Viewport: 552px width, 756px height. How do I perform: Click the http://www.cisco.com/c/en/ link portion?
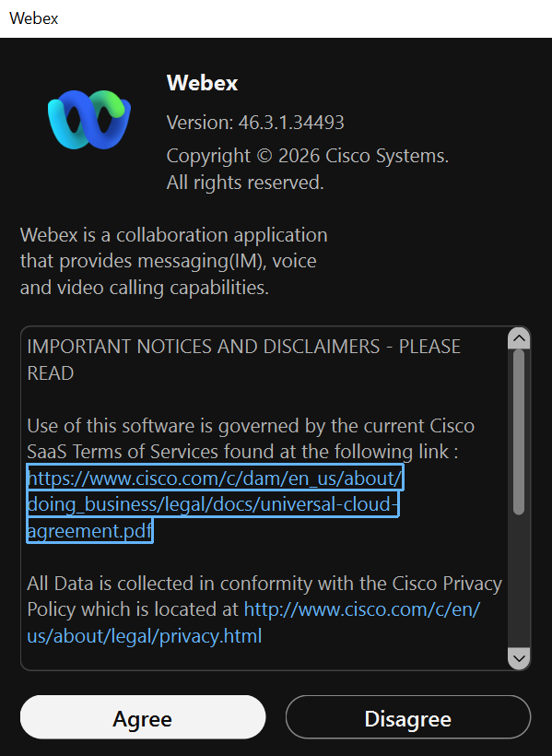[362, 609]
